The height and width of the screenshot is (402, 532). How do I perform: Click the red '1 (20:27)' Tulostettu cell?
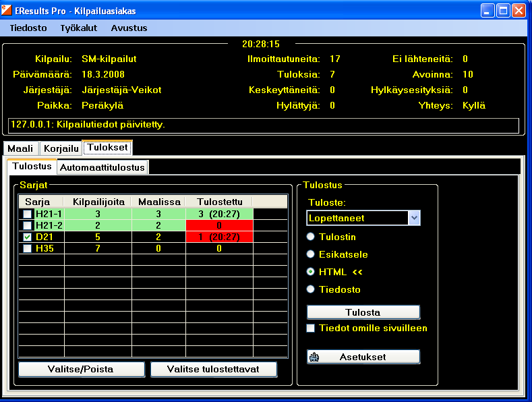pos(219,237)
